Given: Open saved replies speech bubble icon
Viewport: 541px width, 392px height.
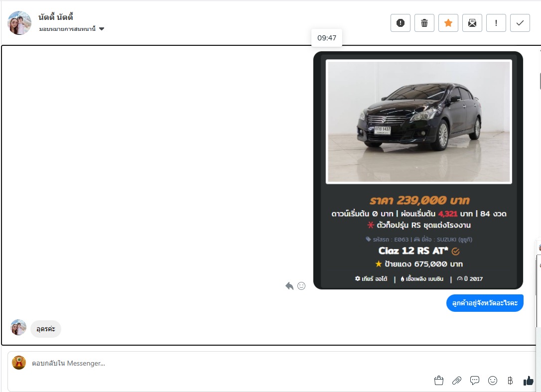Looking at the screenshot, I should [x=475, y=380].
